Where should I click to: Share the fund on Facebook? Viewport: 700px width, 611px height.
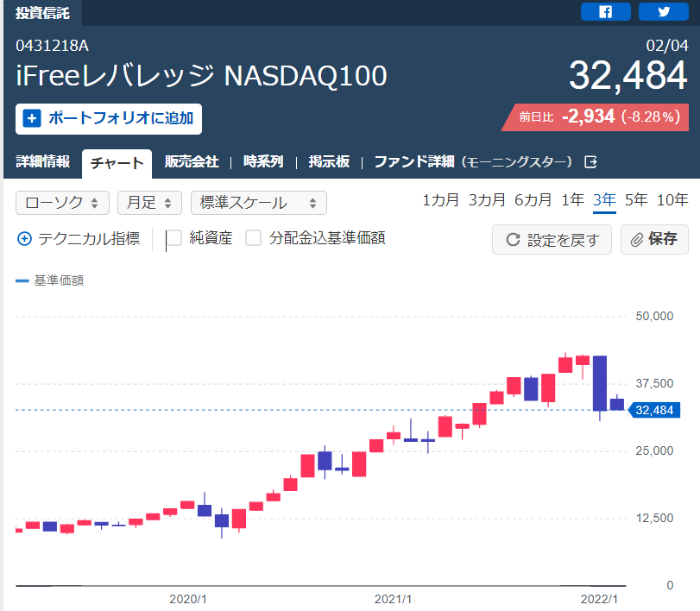(x=605, y=11)
